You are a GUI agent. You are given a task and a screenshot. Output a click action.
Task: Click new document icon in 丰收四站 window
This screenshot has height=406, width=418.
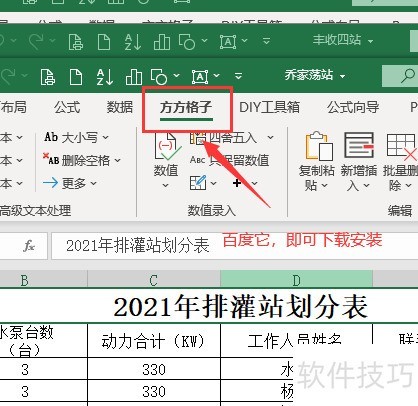(104, 42)
